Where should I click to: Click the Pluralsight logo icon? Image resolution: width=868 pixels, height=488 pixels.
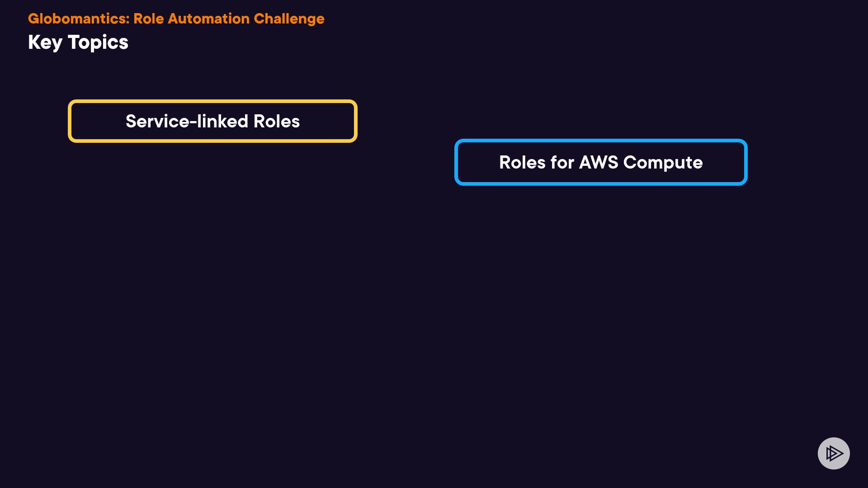[x=834, y=453]
